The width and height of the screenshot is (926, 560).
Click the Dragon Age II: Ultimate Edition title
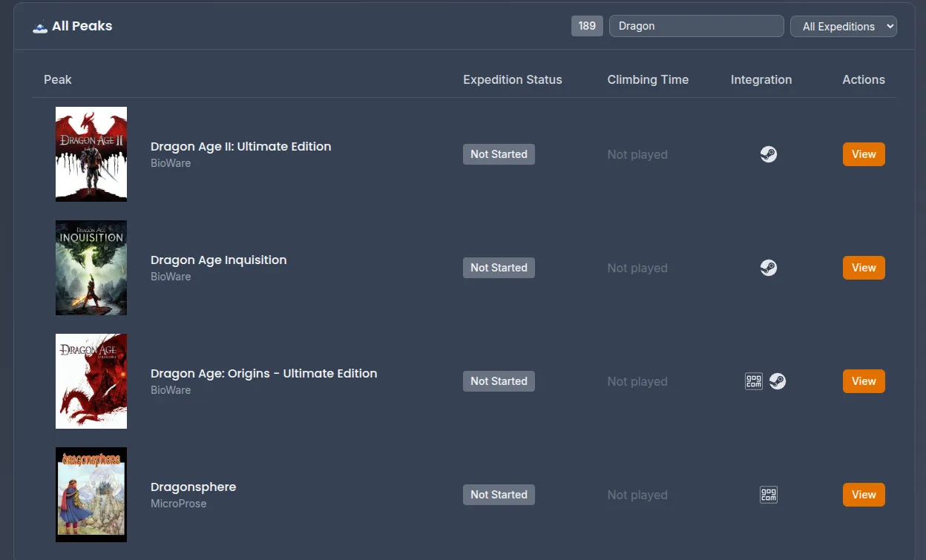pos(241,146)
